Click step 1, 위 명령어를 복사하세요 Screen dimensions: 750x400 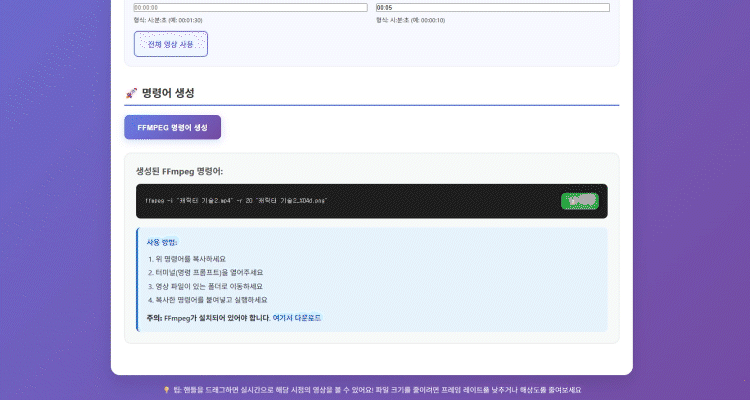click(187, 259)
